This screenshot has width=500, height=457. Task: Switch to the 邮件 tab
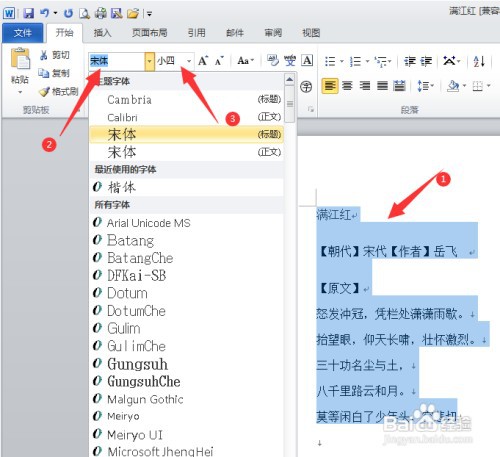[235, 33]
